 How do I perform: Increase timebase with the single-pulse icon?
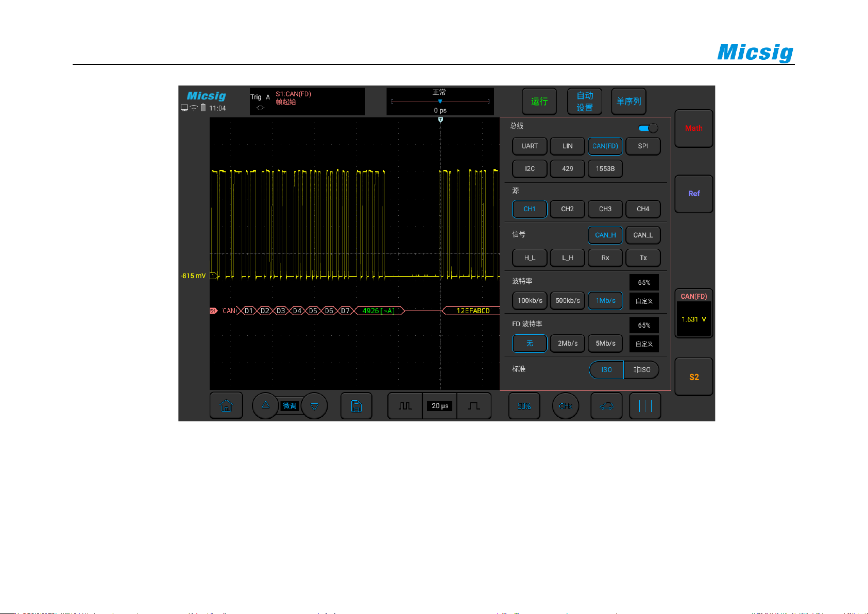[x=474, y=406]
